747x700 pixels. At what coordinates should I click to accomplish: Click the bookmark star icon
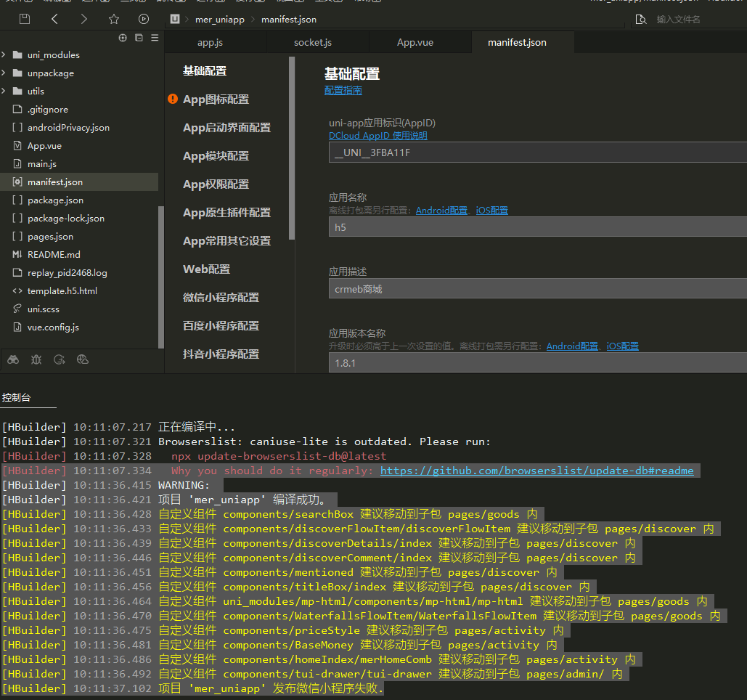click(x=113, y=19)
